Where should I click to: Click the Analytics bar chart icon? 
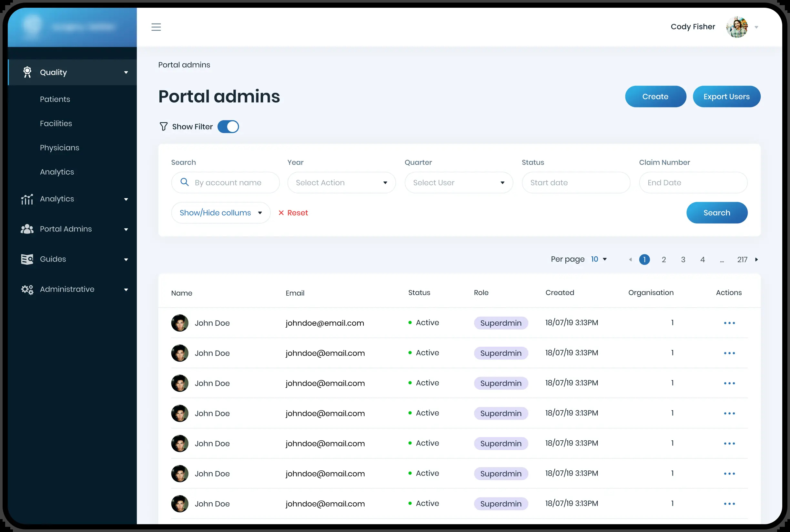coord(27,199)
